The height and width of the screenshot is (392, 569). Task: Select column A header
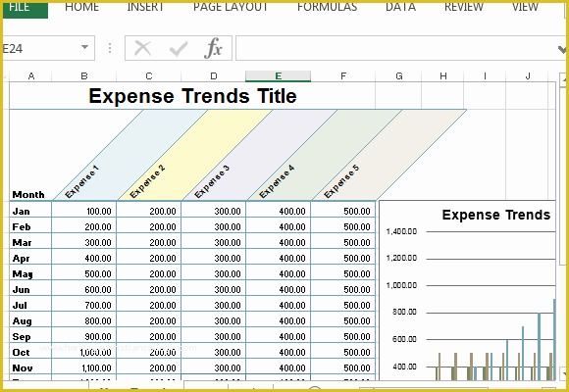31,76
